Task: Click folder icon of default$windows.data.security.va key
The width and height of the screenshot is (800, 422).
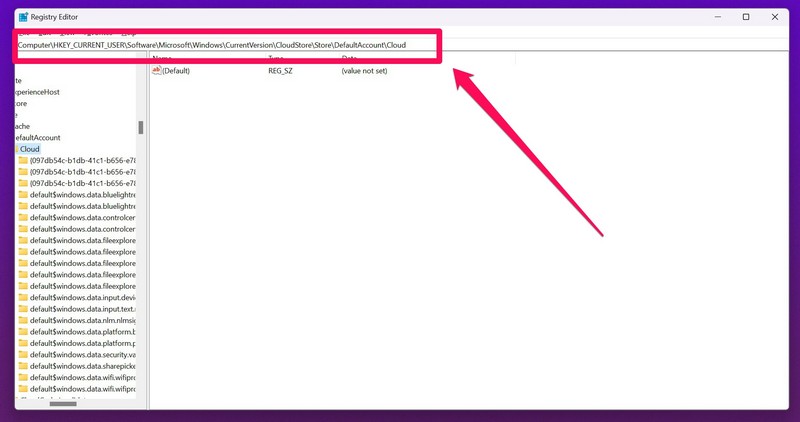Action: (23, 354)
